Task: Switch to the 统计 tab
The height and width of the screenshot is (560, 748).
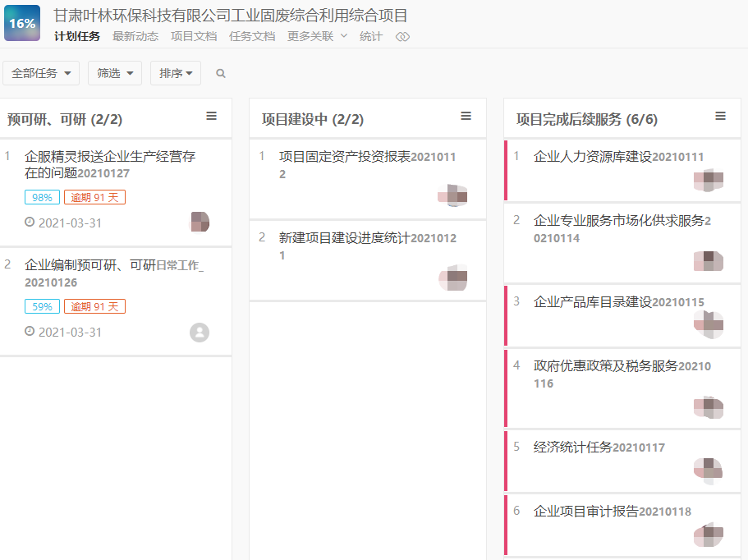Action: tap(371, 36)
